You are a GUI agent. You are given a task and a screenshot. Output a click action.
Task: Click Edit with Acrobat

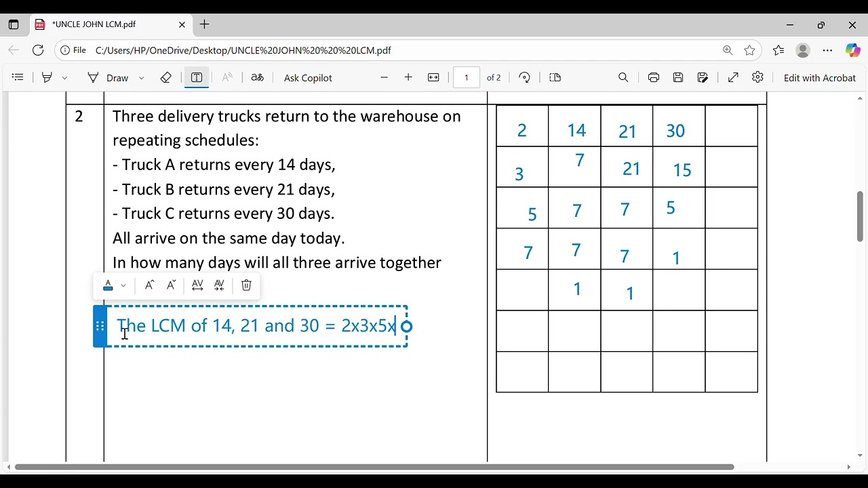(820, 78)
